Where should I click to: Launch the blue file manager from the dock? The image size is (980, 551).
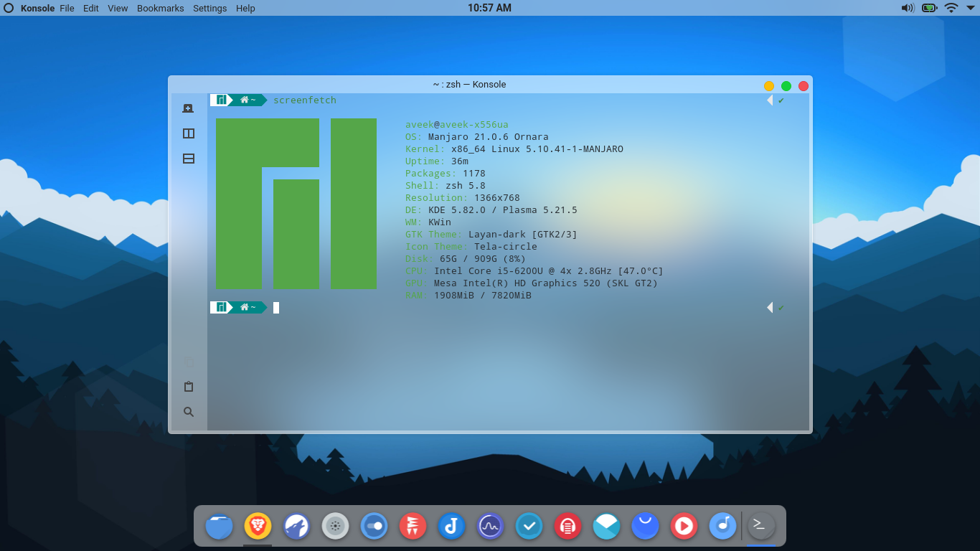tap(219, 526)
